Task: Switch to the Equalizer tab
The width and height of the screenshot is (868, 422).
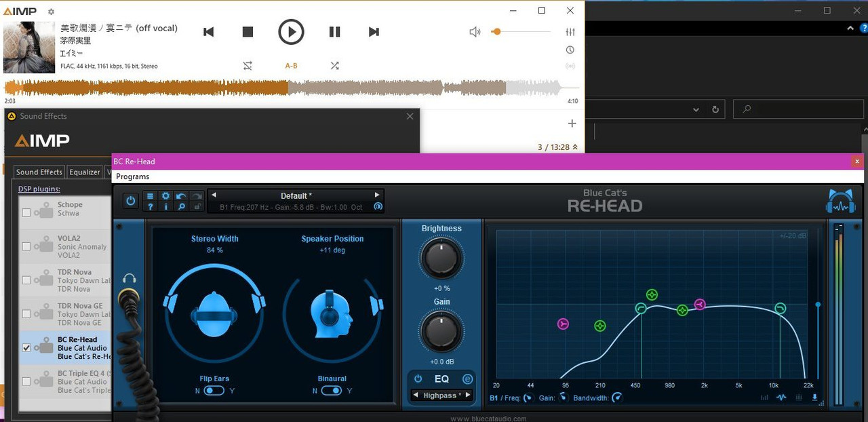Action: click(85, 172)
